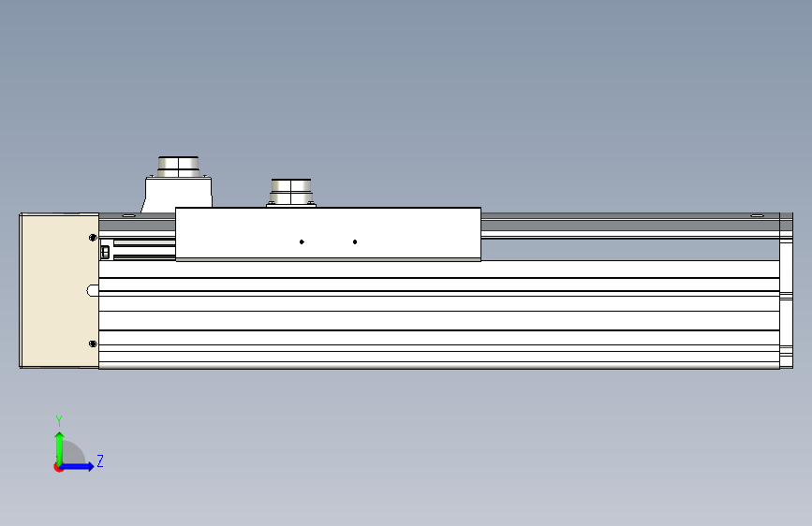812x526 pixels.
Task: Select the right end cap of the rail
Action: click(x=786, y=290)
